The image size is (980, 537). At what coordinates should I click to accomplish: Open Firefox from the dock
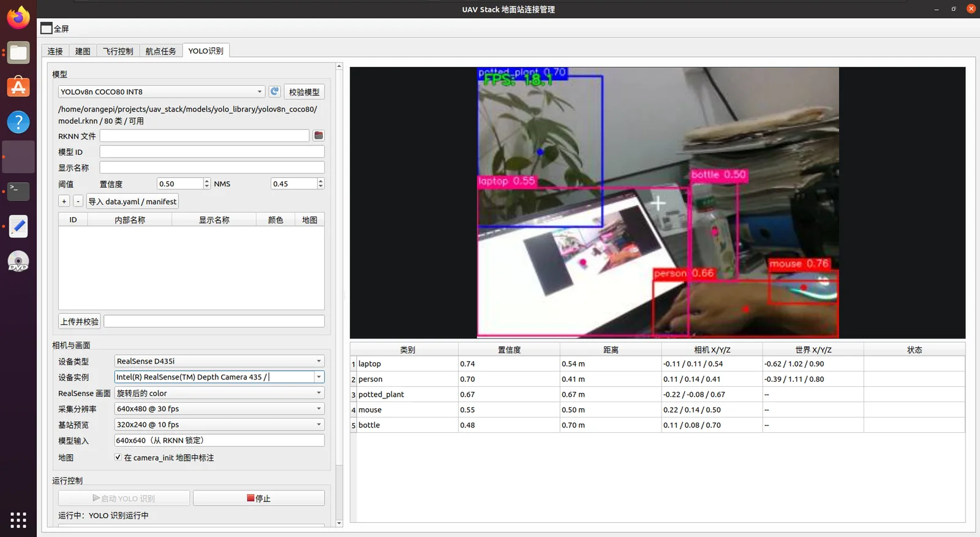click(x=18, y=17)
